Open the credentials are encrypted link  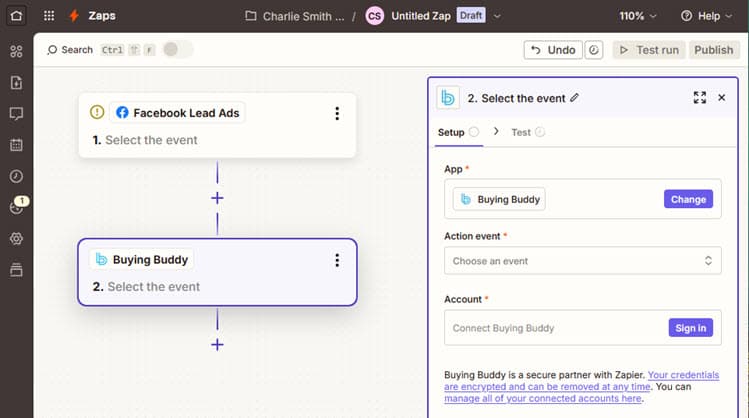pyautogui.click(x=581, y=381)
